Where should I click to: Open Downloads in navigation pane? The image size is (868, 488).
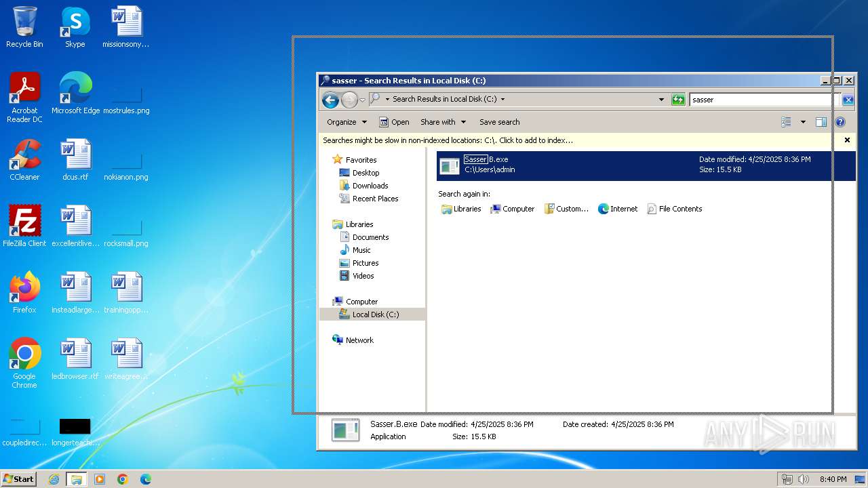(x=370, y=186)
